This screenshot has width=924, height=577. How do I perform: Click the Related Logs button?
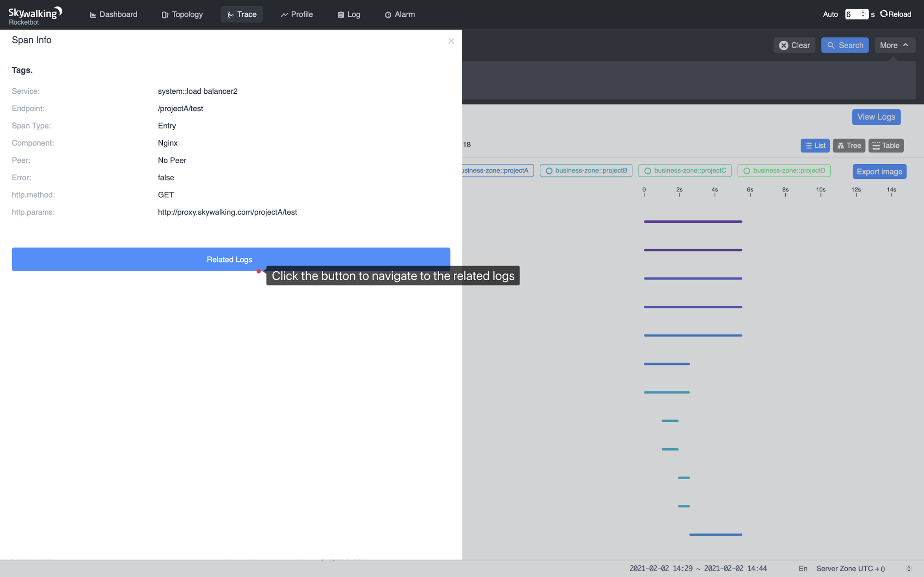(230, 259)
